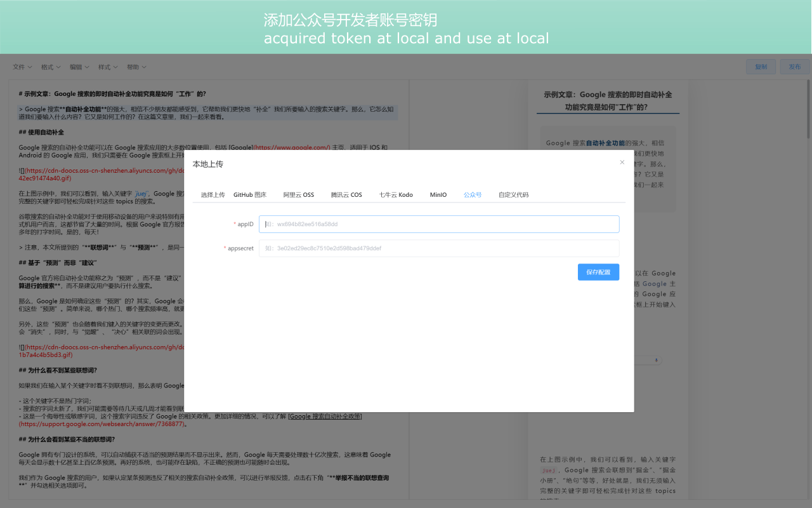
Task: Open the 帮助 menu
Action: pyautogui.click(x=136, y=67)
